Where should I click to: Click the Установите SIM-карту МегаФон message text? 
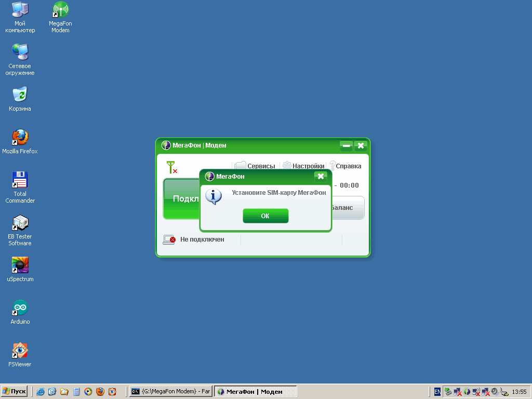tap(279, 193)
